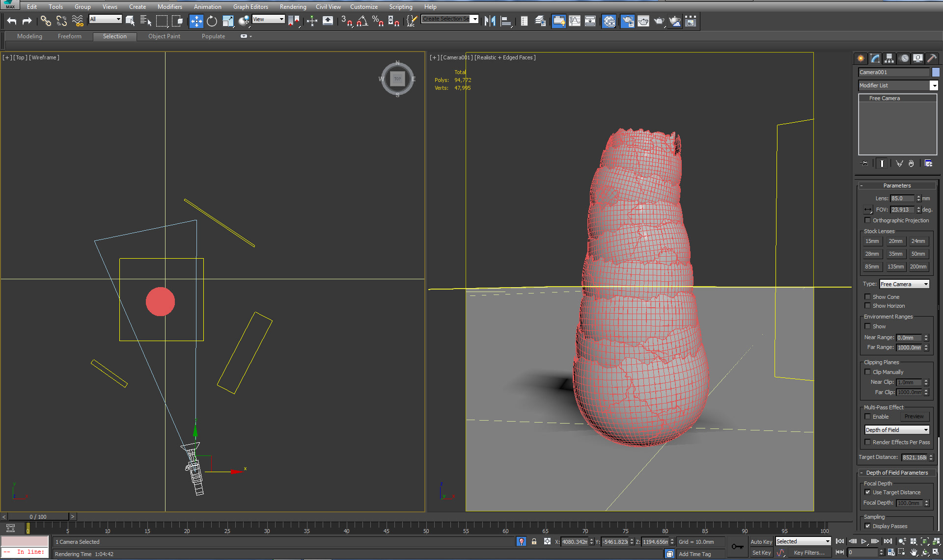Click the Select and Link icon
This screenshot has width=943, height=560.
point(45,21)
